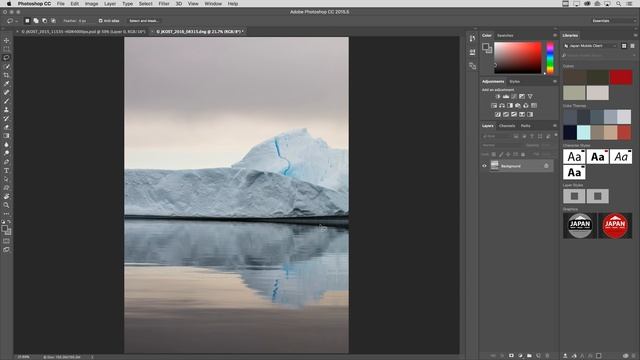Pick light cyan swatch in Color Themes
Screen dimensions: 640x360
click(x=583, y=133)
